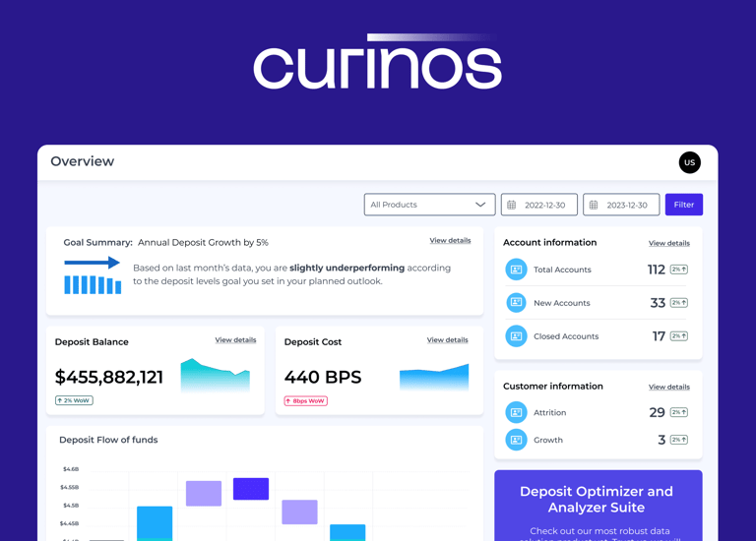The image size is (756, 541).
Task: Click the Deposit Flow of funds heading
Action: [108, 440]
